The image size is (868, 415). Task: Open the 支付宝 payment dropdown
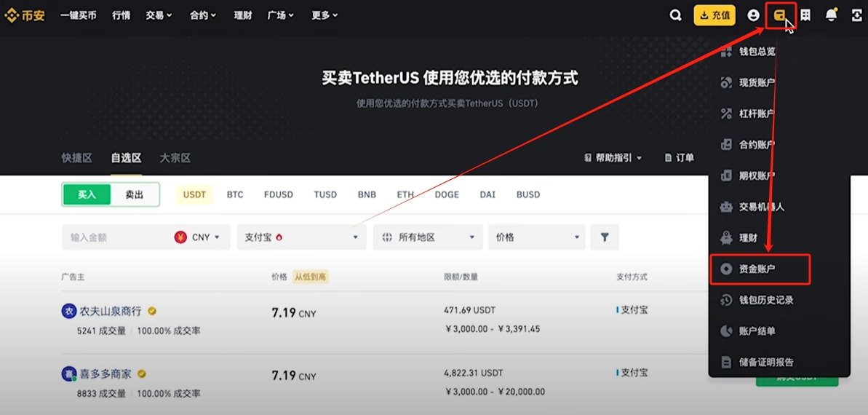click(302, 237)
